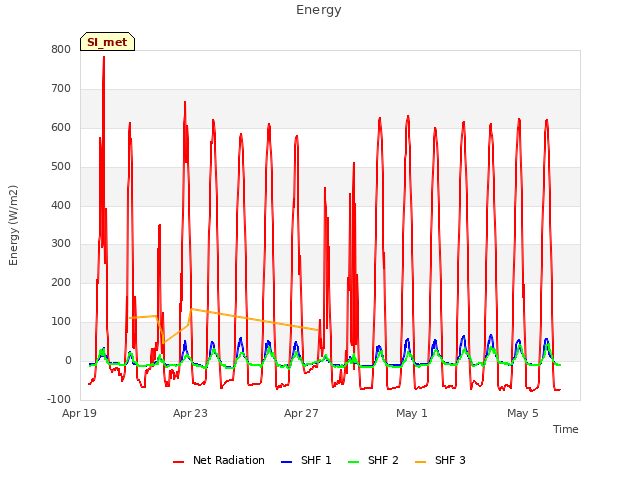Image resolution: width=640 pixels, height=480 pixels.
Task: Click the 800 y-axis tick label
Action: pyautogui.click(x=61, y=50)
